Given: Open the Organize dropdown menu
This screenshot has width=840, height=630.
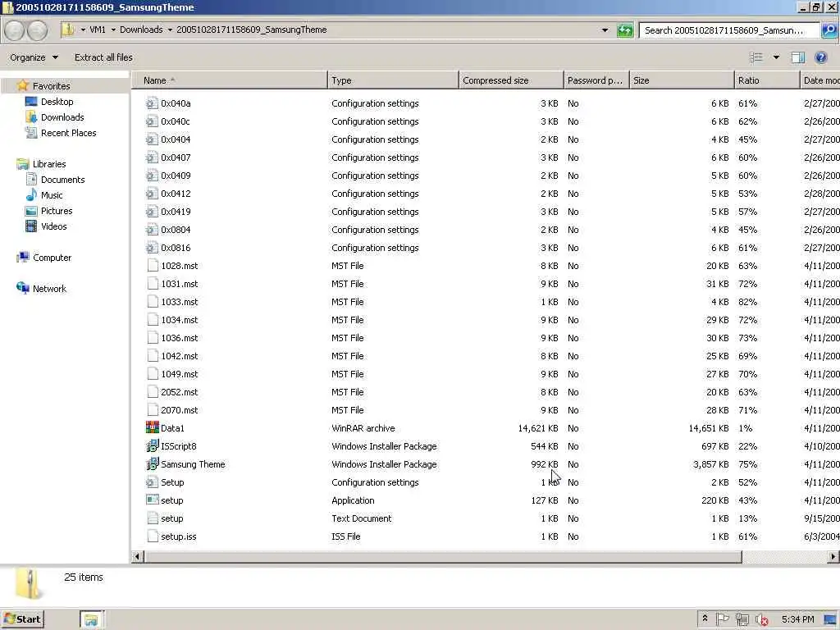Looking at the screenshot, I should [34, 57].
